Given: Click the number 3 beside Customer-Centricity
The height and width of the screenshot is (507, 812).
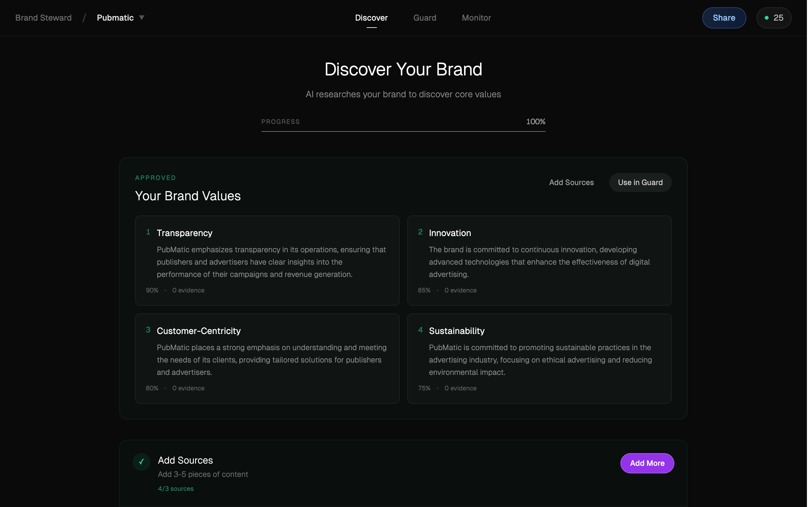Looking at the screenshot, I should [x=148, y=330].
